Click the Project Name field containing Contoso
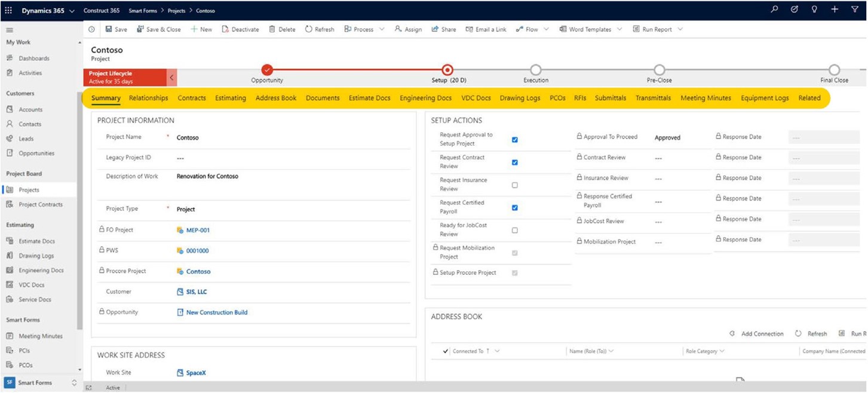Screen dimensions: 868x393 (x=292, y=137)
